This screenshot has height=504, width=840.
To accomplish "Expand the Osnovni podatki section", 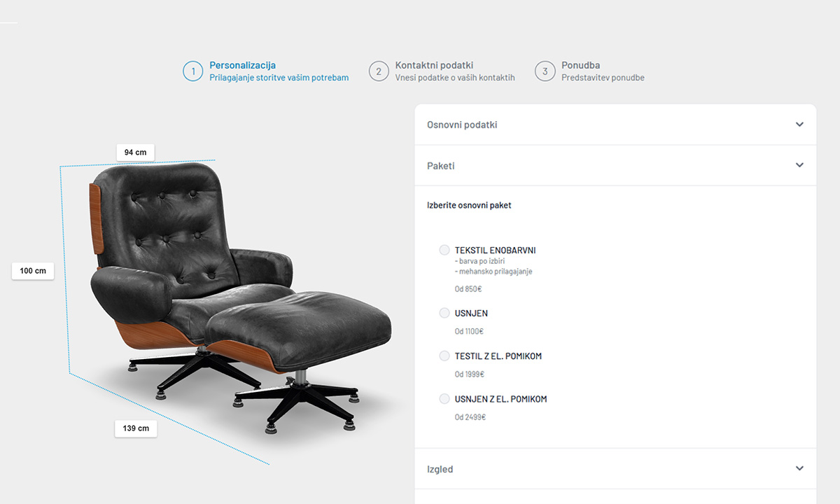I will (615, 125).
